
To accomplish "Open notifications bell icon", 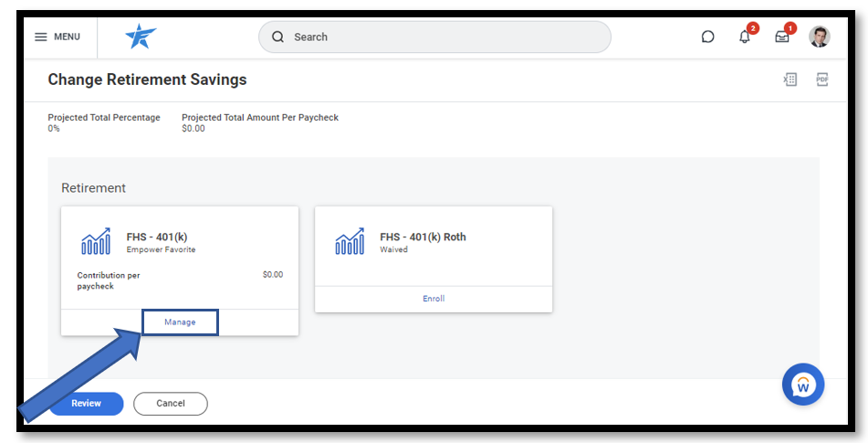I will (745, 37).
